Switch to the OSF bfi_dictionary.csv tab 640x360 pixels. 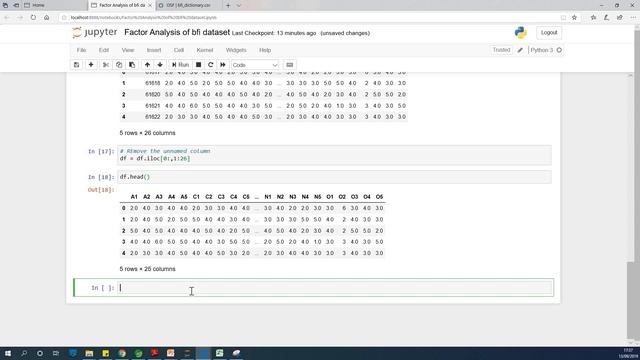pos(188,5)
